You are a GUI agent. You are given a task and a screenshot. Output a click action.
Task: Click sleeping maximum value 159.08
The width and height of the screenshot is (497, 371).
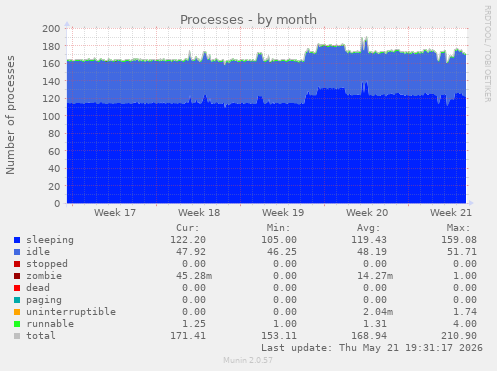pyautogui.click(x=459, y=240)
